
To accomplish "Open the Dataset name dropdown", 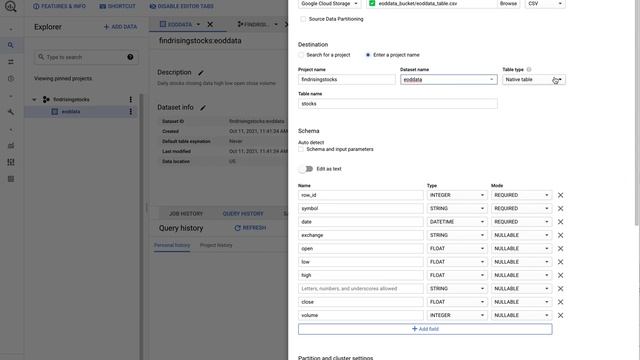I will pos(449,80).
